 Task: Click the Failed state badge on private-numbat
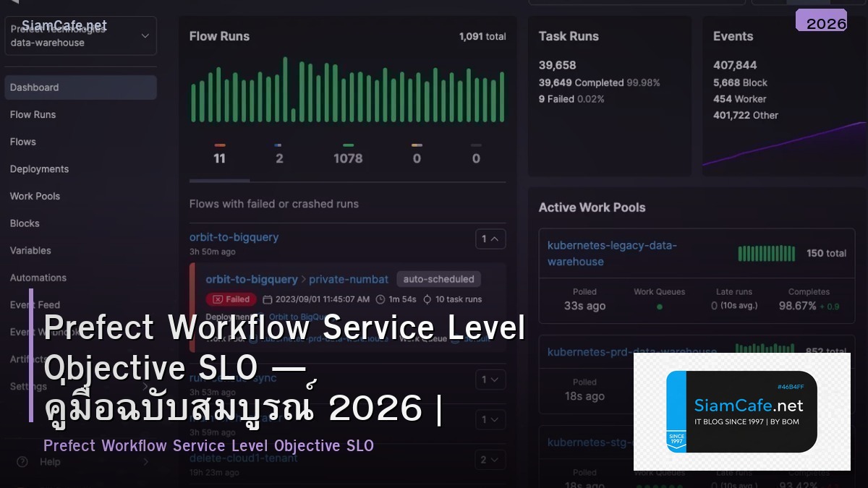pyautogui.click(x=231, y=299)
